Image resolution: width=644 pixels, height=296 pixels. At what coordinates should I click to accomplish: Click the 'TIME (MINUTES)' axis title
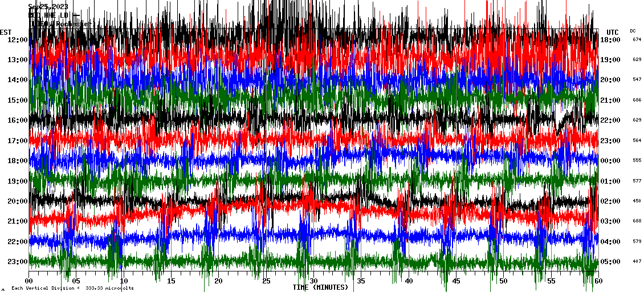click(320, 287)
